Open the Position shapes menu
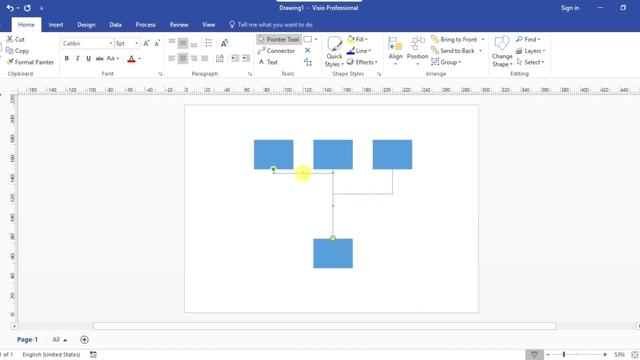The width and height of the screenshot is (640, 360). coord(417,51)
